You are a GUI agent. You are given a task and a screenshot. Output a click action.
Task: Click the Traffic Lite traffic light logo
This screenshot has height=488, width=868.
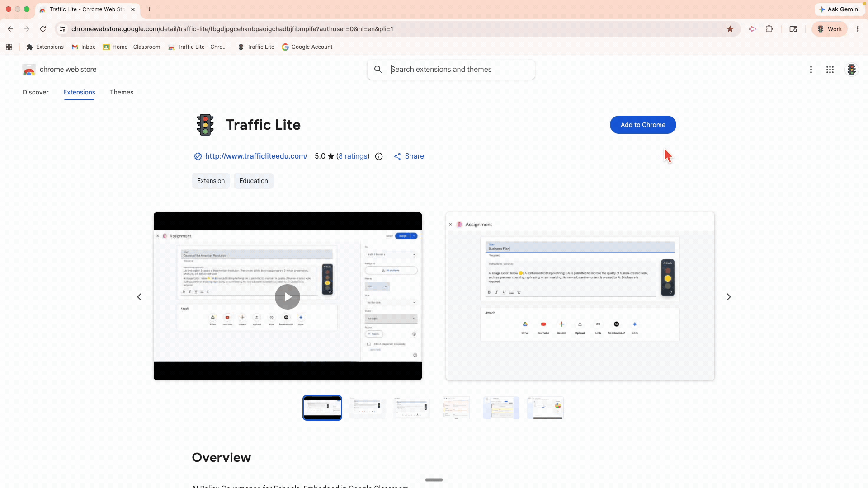[205, 125]
